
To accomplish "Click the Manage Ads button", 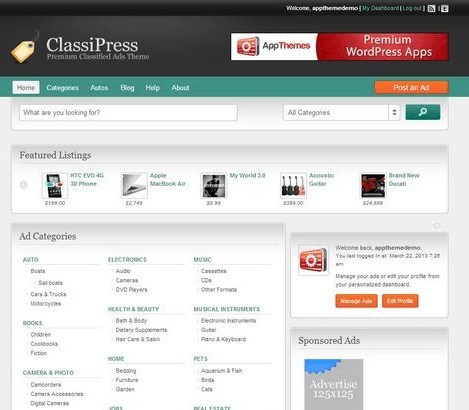I will click(x=356, y=301).
